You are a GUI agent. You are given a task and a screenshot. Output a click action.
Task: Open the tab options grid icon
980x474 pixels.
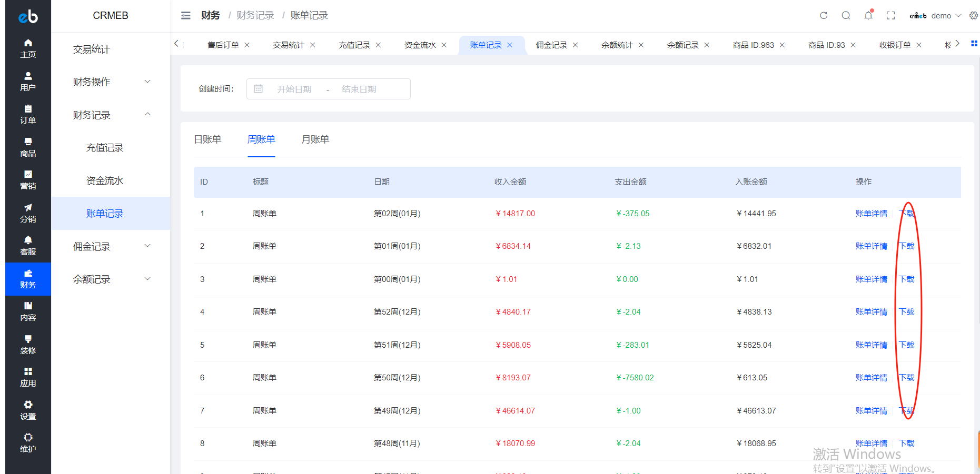tap(974, 44)
